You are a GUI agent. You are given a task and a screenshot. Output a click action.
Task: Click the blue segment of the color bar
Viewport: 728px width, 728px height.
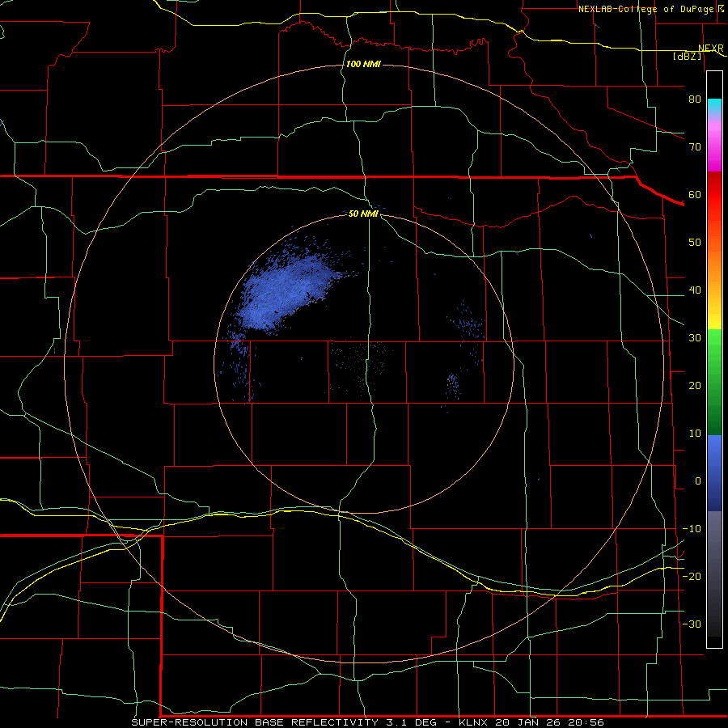(x=714, y=473)
